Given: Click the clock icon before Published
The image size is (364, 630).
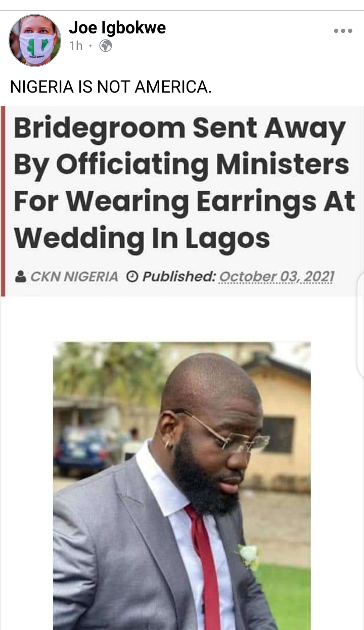Looking at the screenshot, I should pyautogui.click(x=131, y=277).
